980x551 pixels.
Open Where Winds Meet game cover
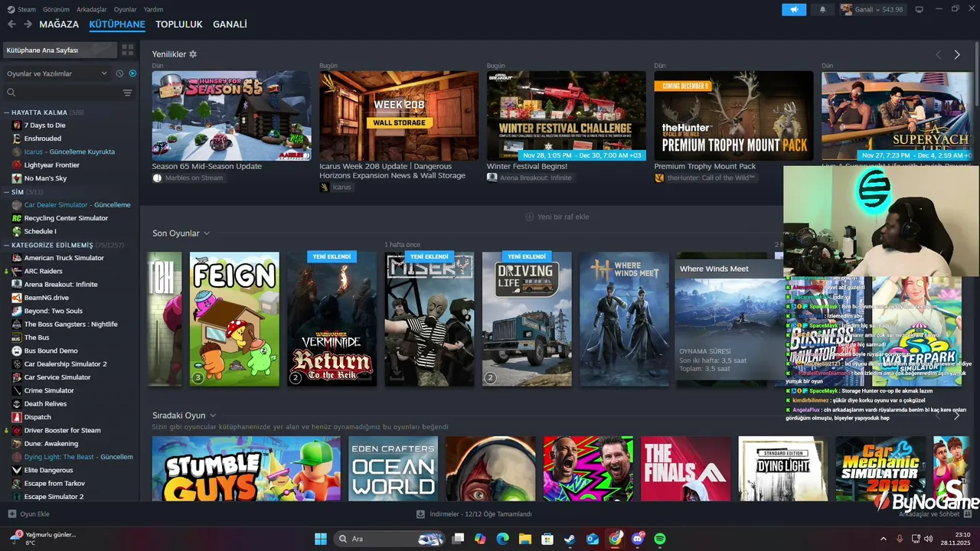coord(624,319)
